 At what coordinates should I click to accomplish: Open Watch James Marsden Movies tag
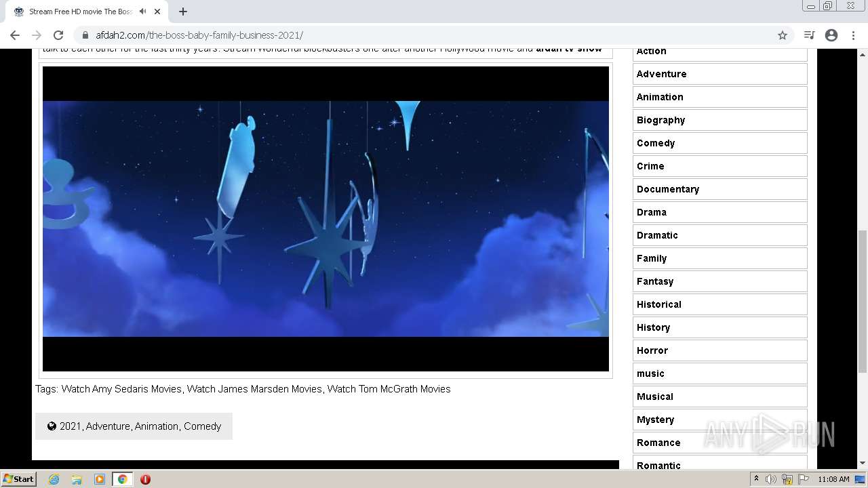[x=254, y=389]
